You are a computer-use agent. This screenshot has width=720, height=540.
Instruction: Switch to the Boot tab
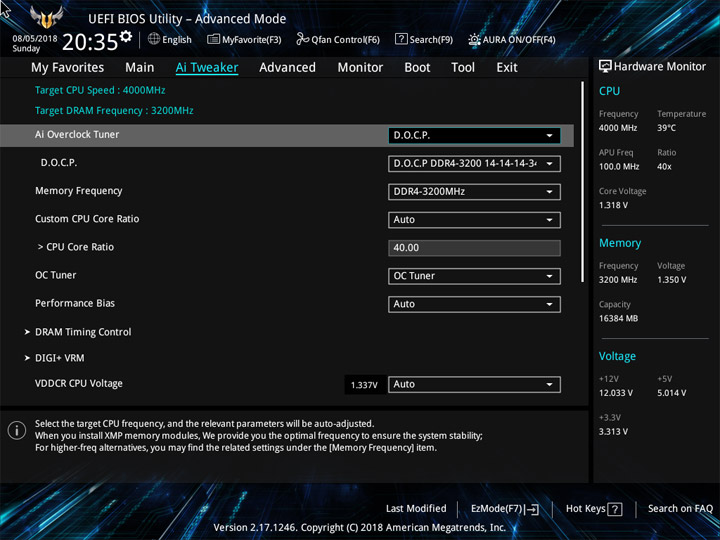417,68
